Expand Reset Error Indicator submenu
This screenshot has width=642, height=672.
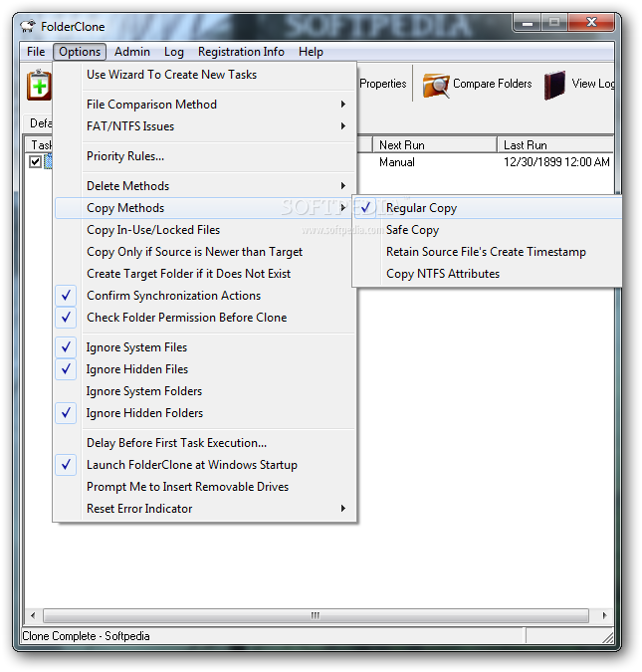point(206,509)
